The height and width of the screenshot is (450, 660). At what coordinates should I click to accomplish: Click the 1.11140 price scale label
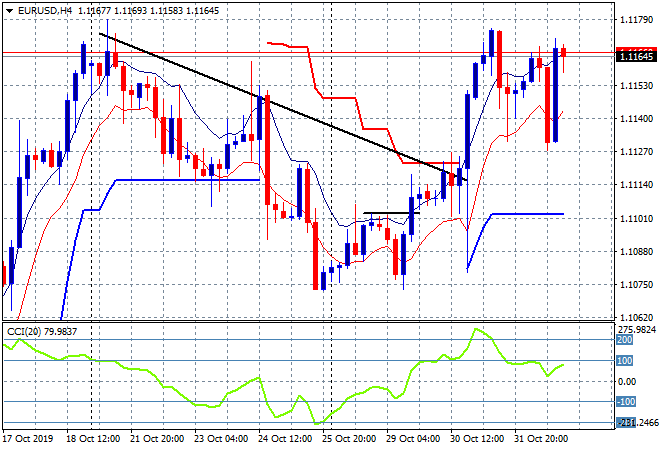coord(636,185)
